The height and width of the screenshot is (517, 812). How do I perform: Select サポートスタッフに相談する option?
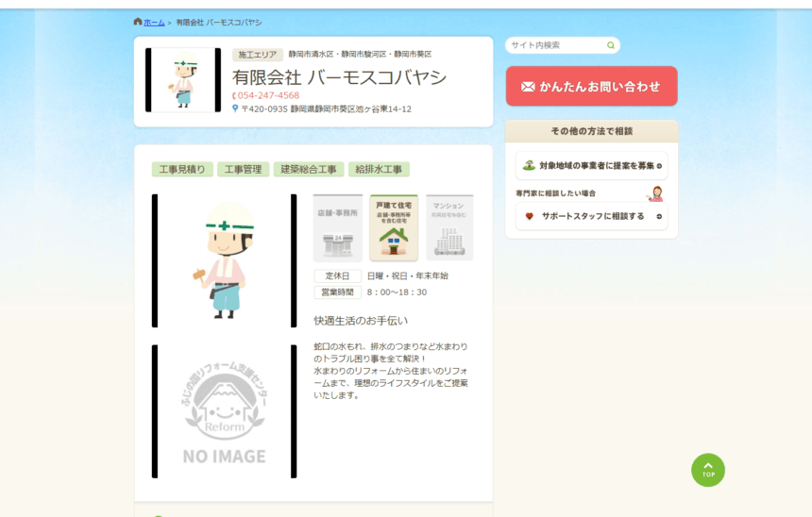pyautogui.click(x=591, y=216)
